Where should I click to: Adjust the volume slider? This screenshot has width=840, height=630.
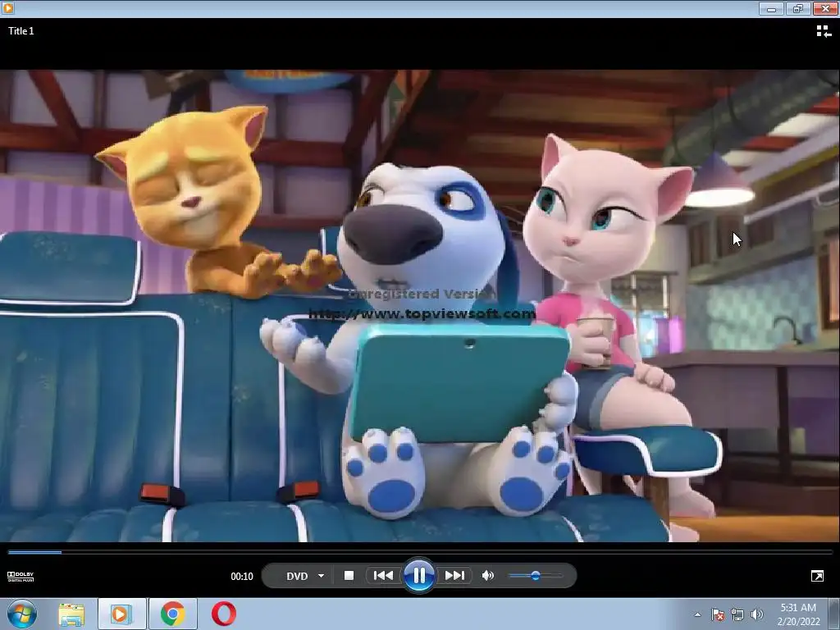tap(535, 575)
